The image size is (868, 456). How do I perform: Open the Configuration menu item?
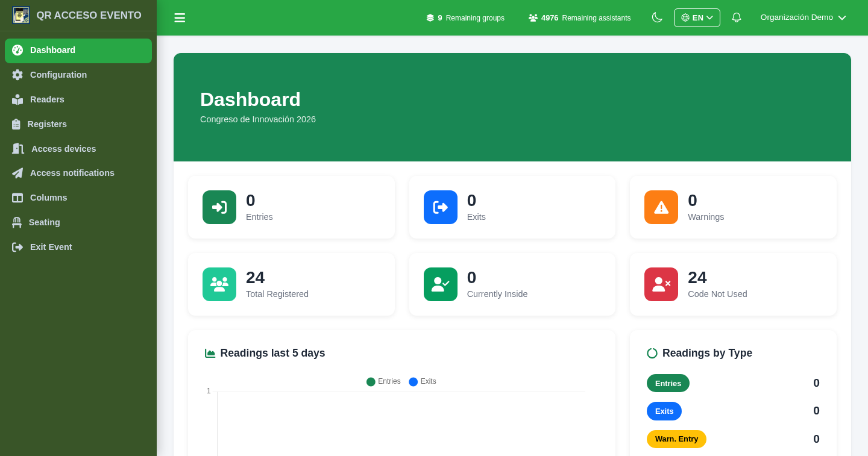pyautogui.click(x=78, y=75)
